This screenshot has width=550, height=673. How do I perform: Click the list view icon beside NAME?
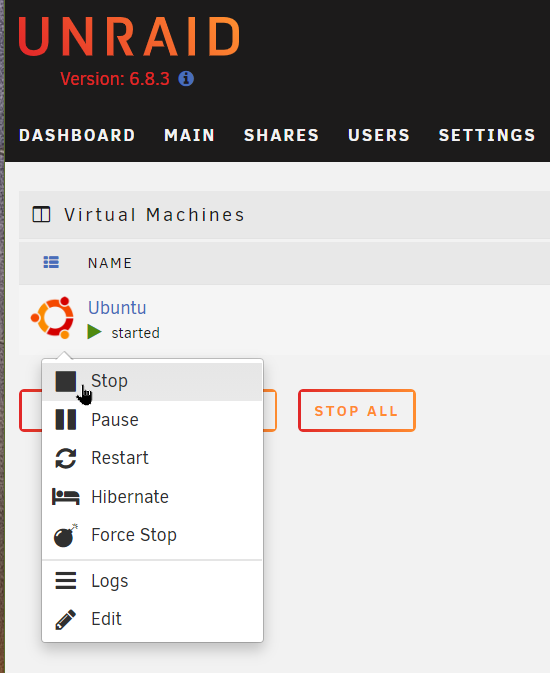(51, 262)
